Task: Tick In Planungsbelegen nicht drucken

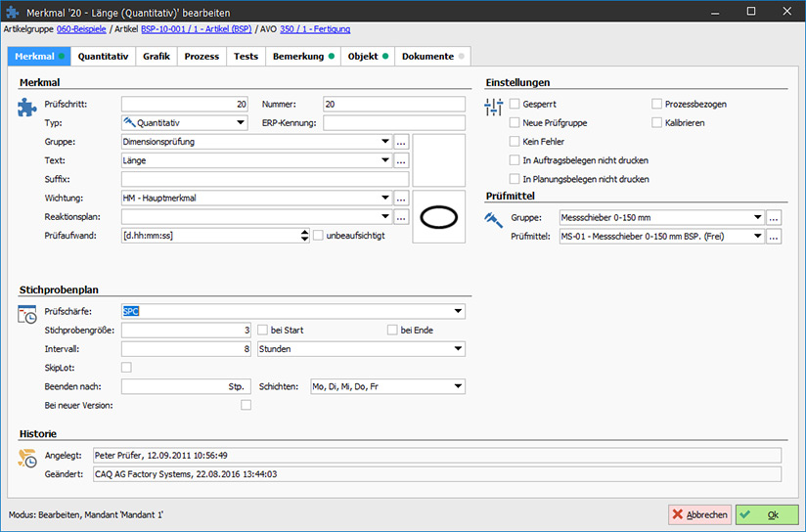Action: tap(515, 179)
